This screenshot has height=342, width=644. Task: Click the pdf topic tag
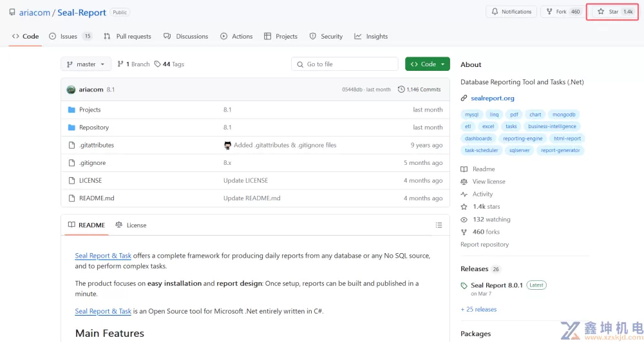[x=514, y=115]
